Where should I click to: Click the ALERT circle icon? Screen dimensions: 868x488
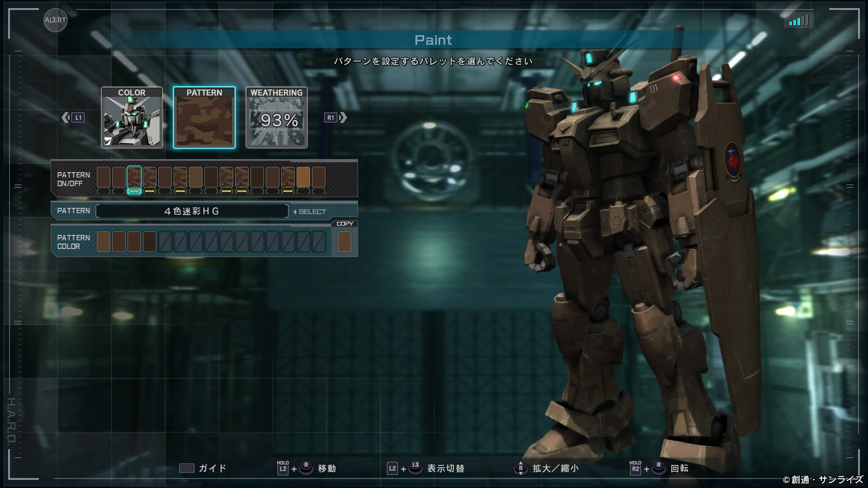click(56, 20)
